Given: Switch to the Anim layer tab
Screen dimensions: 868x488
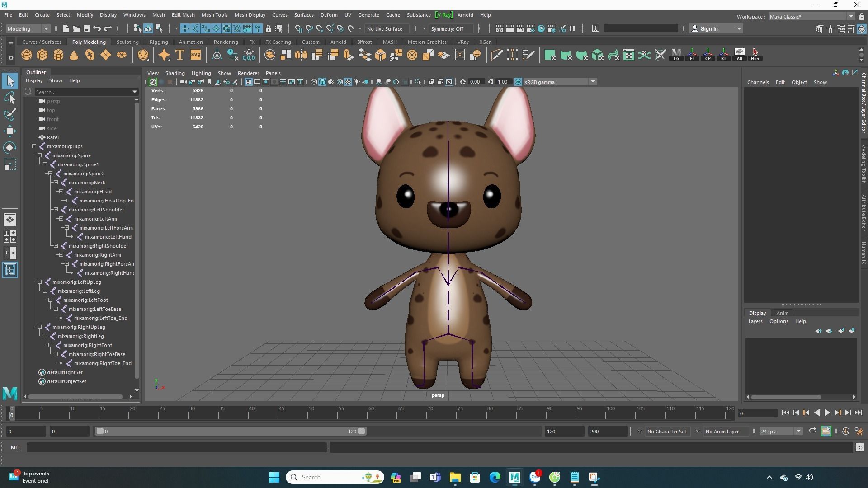Looking at the screenshot, I should (782, 313).
